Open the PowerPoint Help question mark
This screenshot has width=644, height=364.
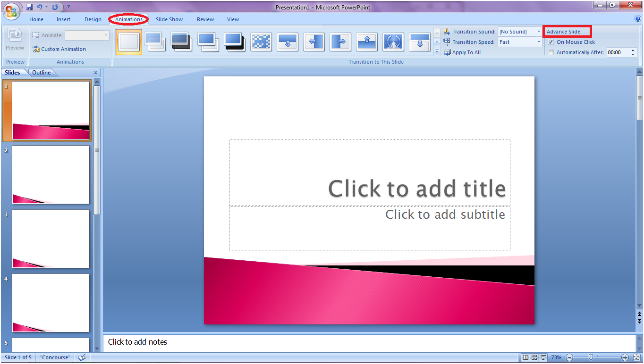coord(638,19)
